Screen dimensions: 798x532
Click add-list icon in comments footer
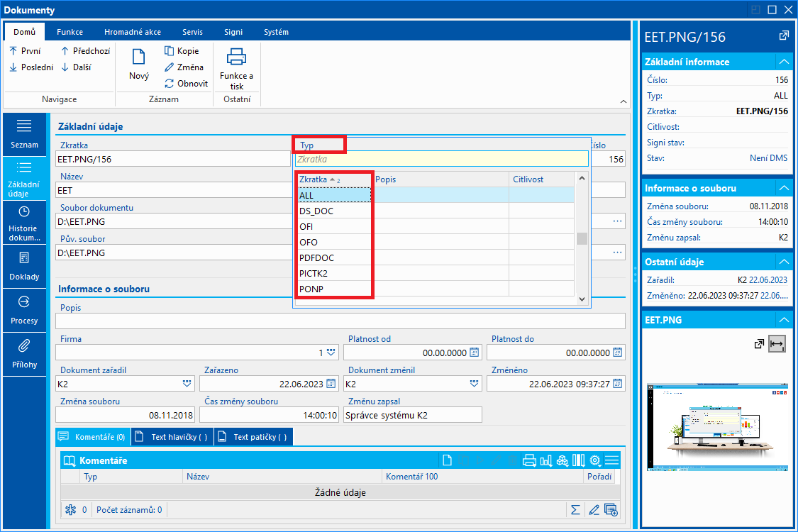[611, 509]
